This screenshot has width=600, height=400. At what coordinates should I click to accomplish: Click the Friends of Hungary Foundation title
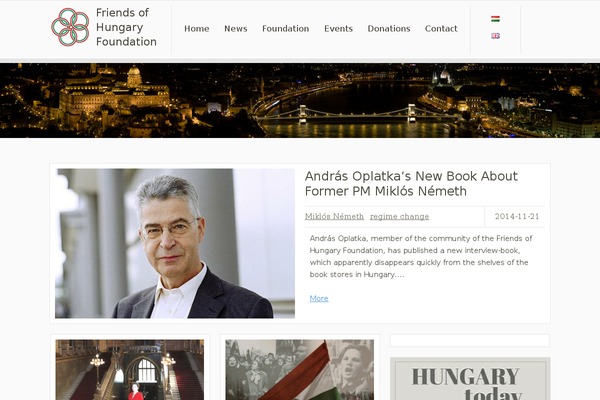click(126, 27)
